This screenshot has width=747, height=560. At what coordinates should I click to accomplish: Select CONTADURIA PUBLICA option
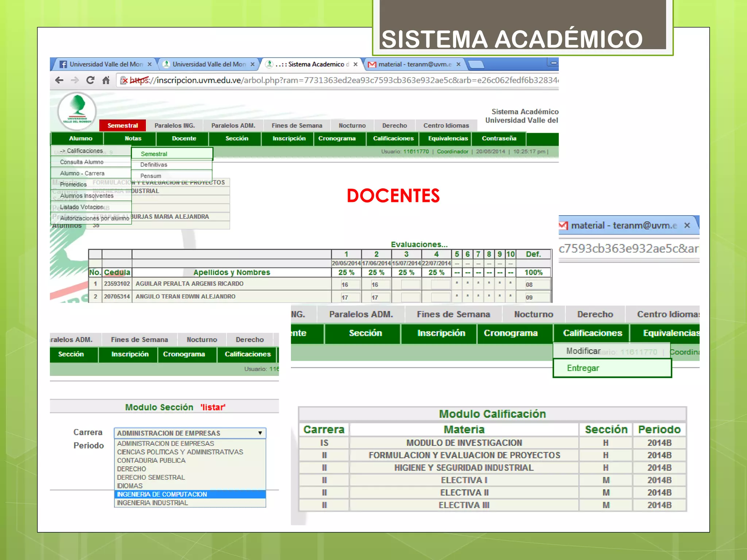pos(190,460)
